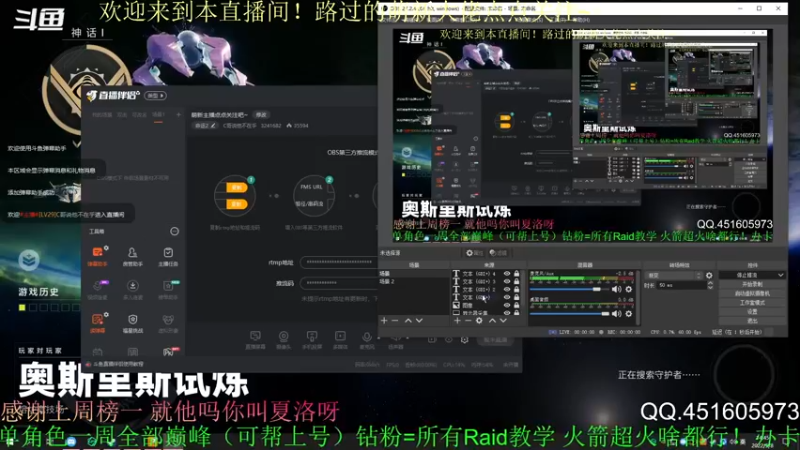Unlock the 图像 image source
Image resolution: width=800 pixels, height=450 pixels.
(516, 305)
